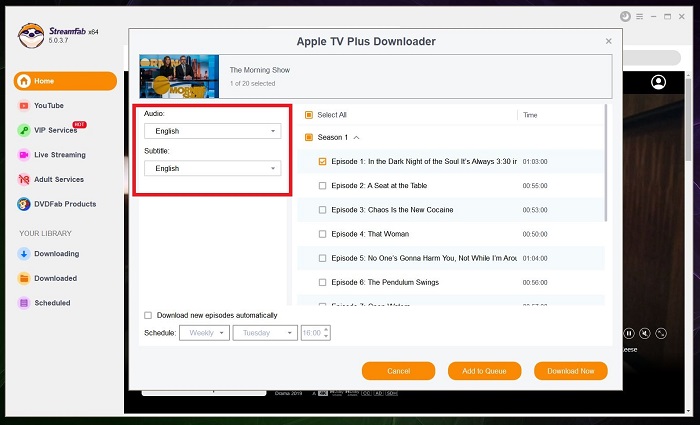Check Episode 3: Chaos Is the New Cocaine
This screenshot has width=700, height=425.
(322, 210)
